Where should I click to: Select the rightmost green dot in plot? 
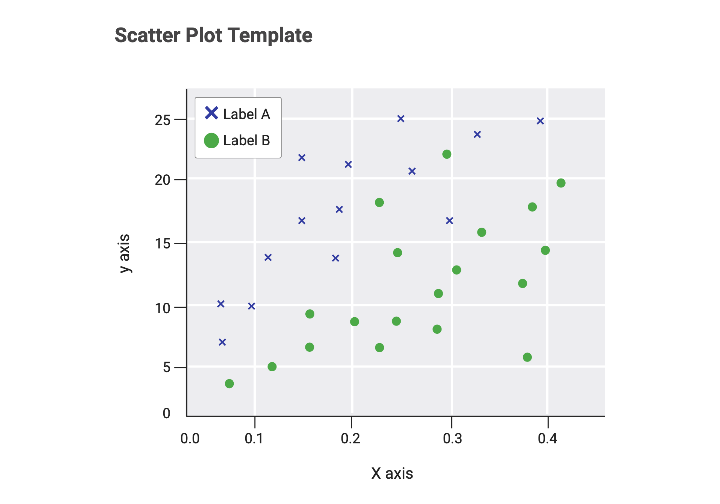coord(561,183)
